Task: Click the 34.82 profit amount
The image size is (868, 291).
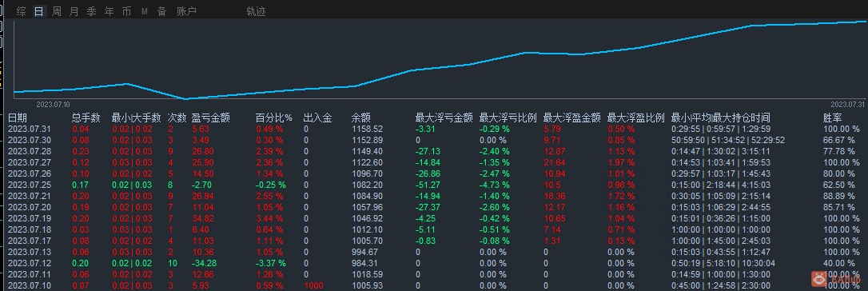Action: coord(202,218)
